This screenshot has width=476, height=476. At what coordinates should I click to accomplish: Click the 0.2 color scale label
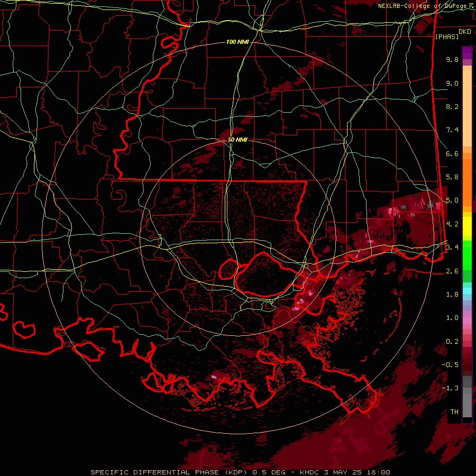click(x=452, y=342)
